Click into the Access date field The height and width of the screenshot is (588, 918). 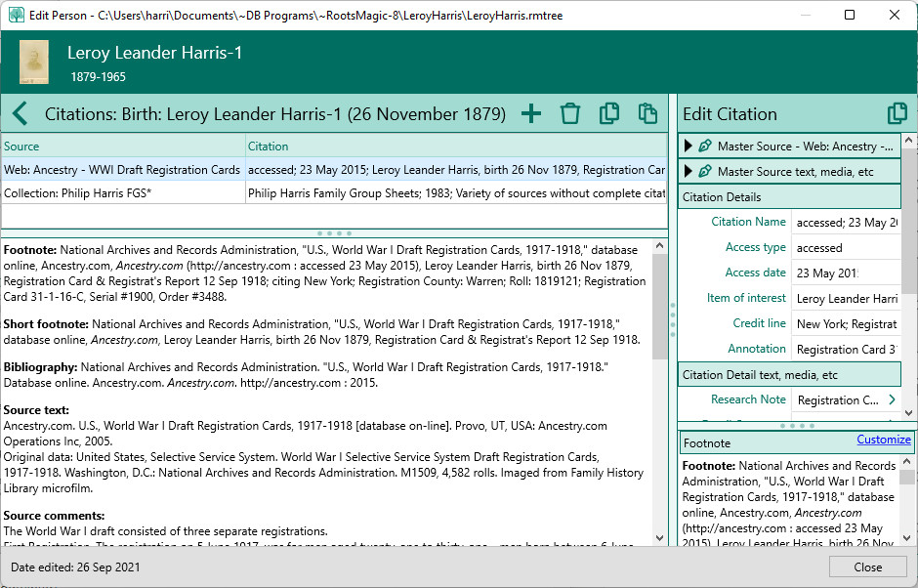point(844,273)
